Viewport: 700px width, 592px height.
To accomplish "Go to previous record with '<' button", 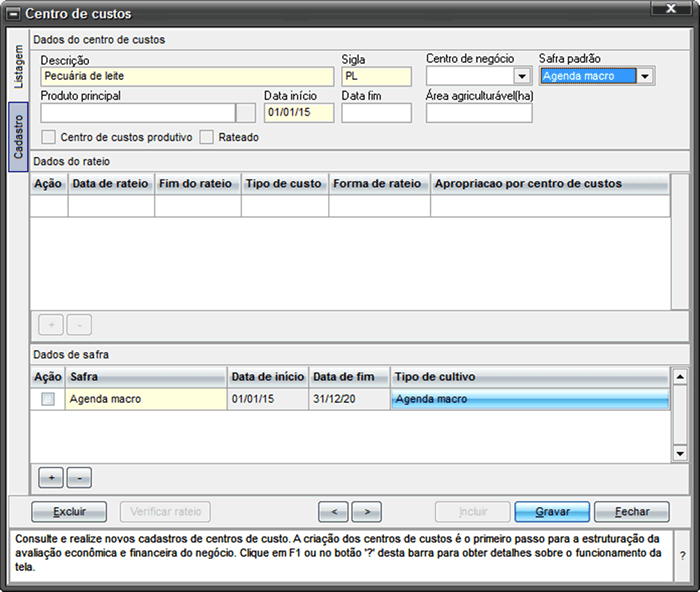I will (x=333, y=512).
